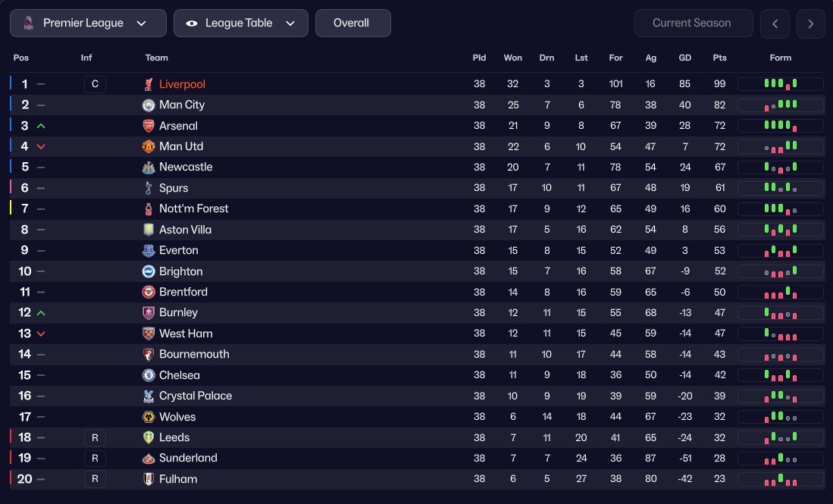Sort table by the GD column header

click(x=684, y=58)
